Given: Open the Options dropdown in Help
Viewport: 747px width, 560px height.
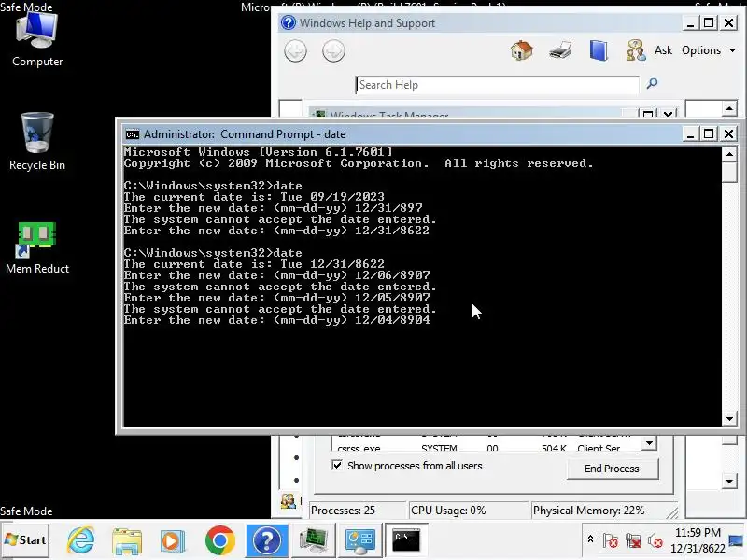Looking at the screenshot, I should tap(709, 50).
